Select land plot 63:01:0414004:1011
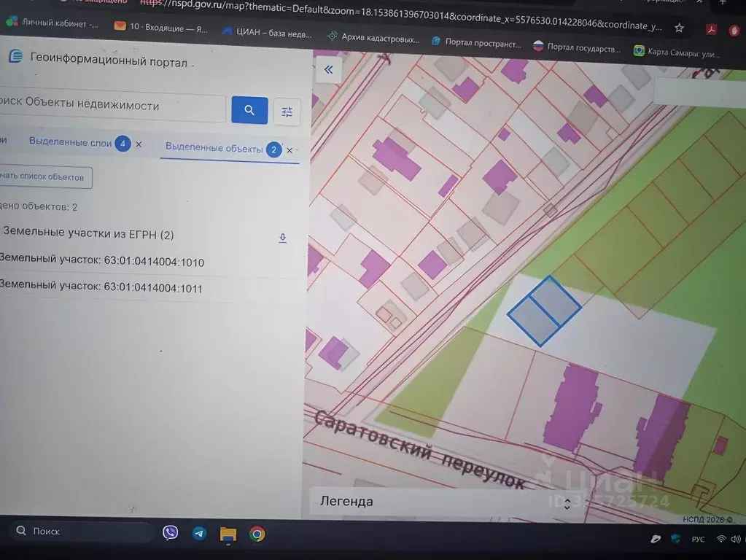Image resolution: width=746 pixels, height=560 pixels. click(101, 288)
